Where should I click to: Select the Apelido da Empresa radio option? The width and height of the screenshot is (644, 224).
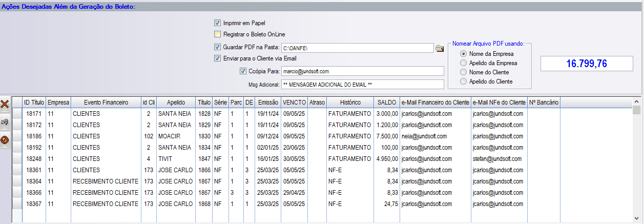[464, 63]
